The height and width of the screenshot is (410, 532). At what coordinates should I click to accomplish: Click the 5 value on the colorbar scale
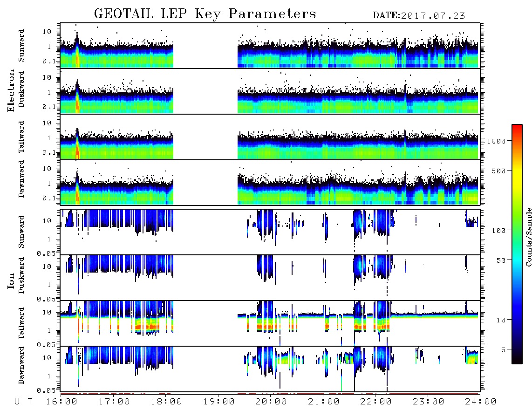[x=504, y=349]
